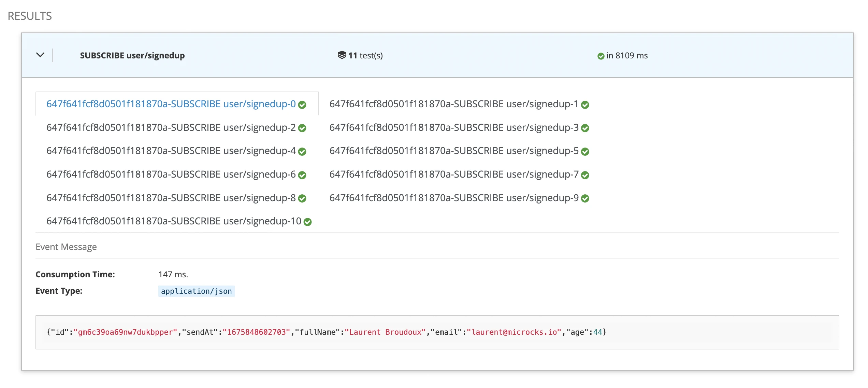Show the signedup-4 test result

[x=171, y=151]
